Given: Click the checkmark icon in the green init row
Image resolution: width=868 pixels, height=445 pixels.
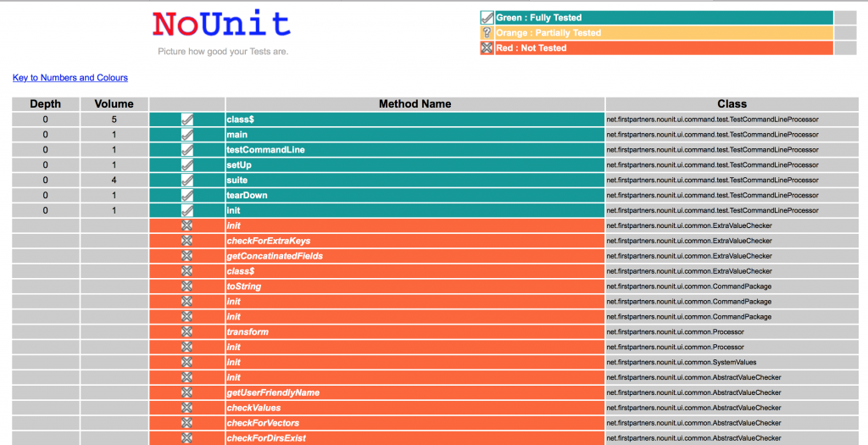Looking at the screenshot, I should tap(187, 211).
